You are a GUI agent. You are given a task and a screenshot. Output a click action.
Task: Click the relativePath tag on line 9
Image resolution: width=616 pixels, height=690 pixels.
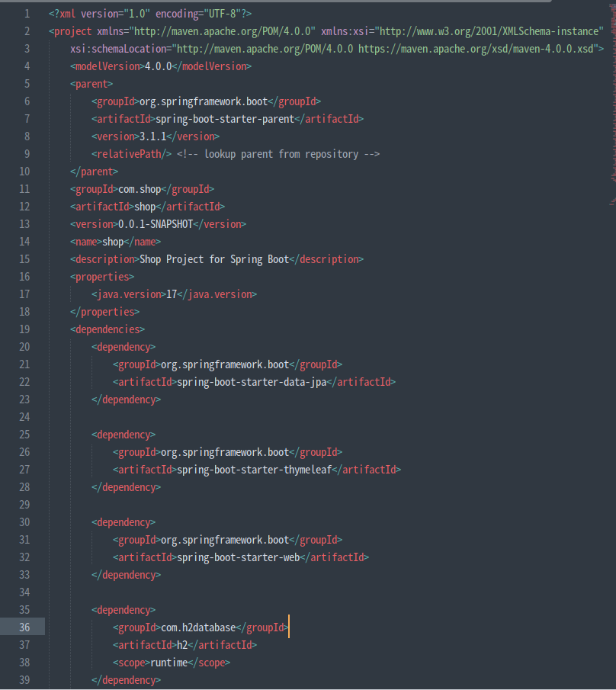click(131, 155)
